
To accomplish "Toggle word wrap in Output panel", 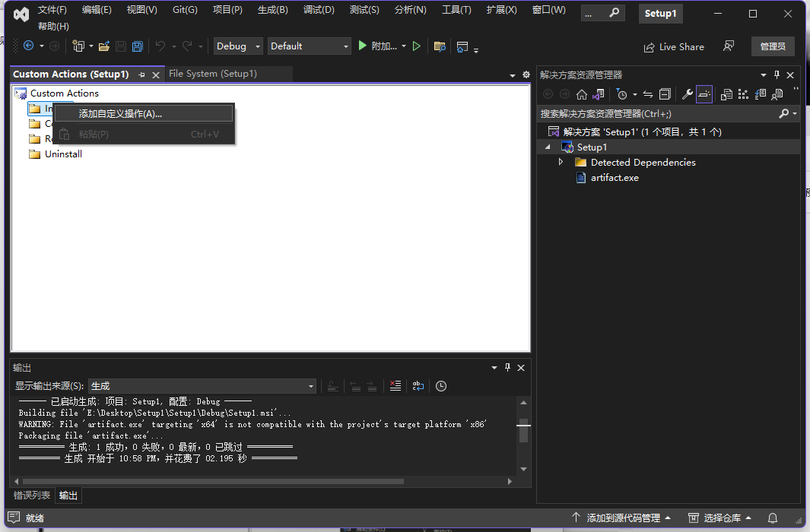I will click(418, 386).
